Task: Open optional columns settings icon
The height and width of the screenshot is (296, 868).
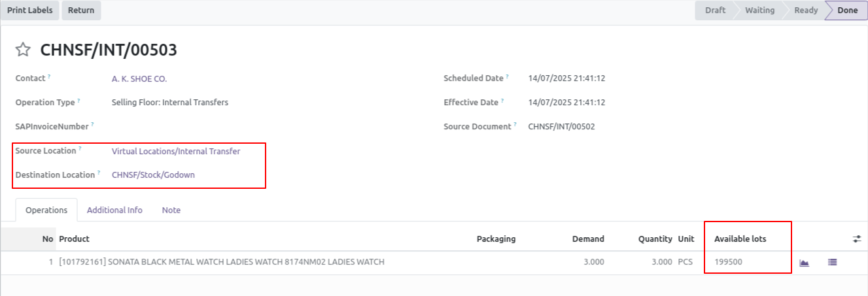Action: (857, 239)
